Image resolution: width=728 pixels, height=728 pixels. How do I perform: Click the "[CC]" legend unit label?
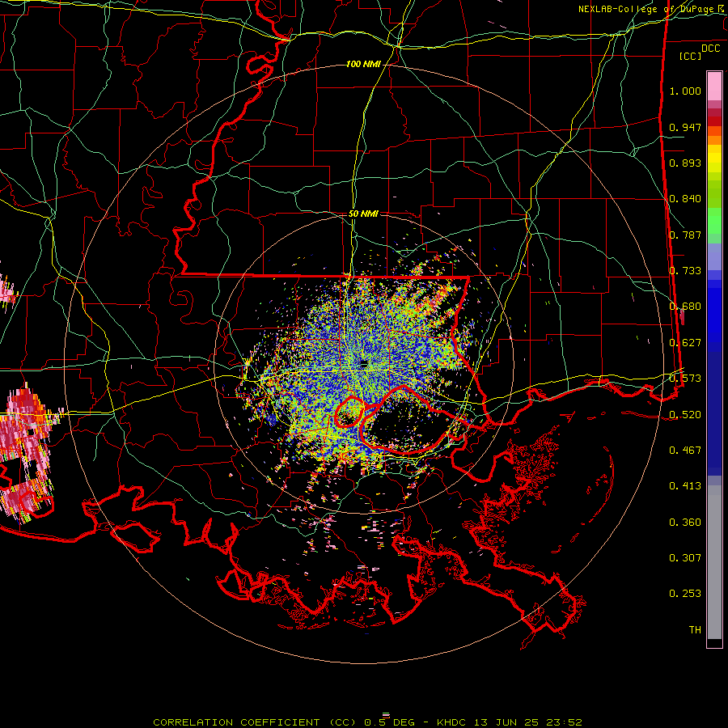(691, 56)
